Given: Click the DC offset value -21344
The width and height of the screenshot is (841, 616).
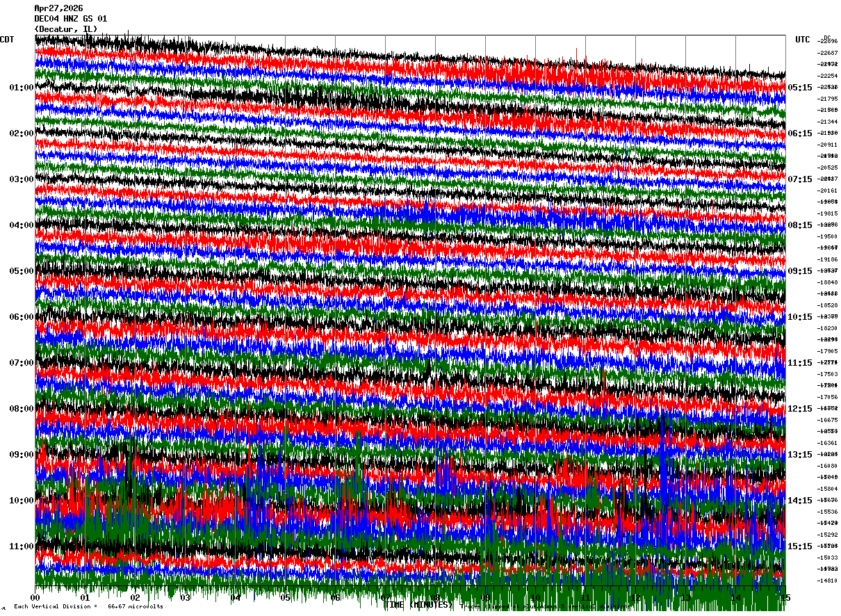Looking at the screenshot, I should click(828, 122).
